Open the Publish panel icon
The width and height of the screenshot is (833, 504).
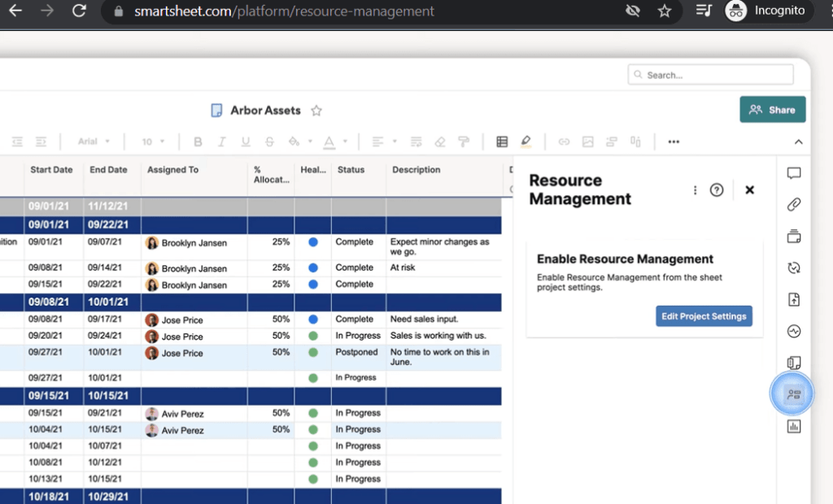pos(794,300)
